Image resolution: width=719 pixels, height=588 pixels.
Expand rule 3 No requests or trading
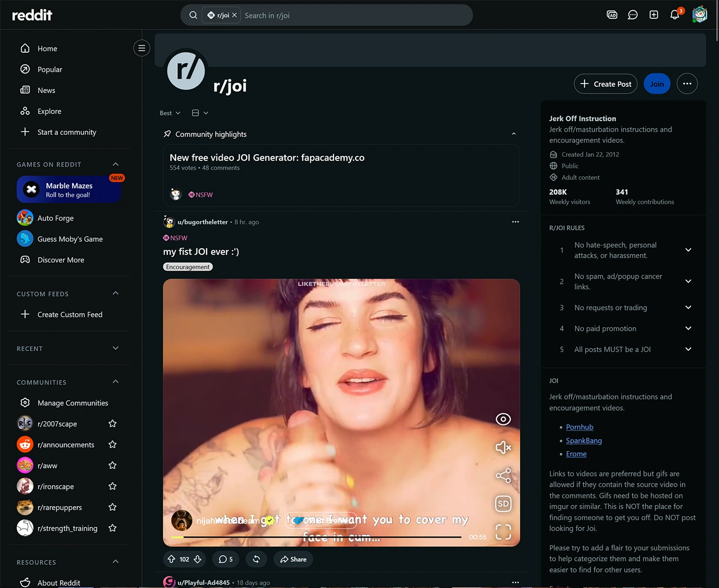coord(688,307)
